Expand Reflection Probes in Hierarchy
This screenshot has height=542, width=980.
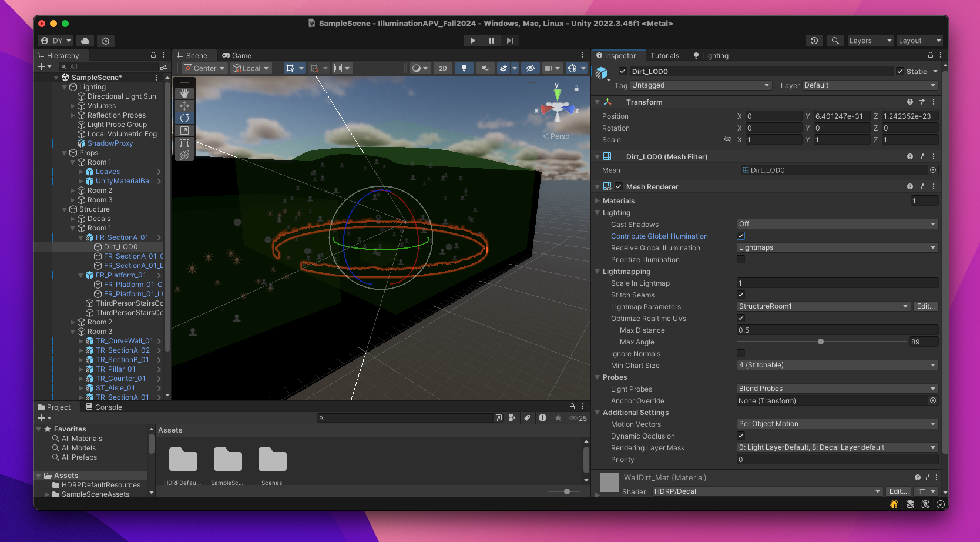tap(73, 115)
